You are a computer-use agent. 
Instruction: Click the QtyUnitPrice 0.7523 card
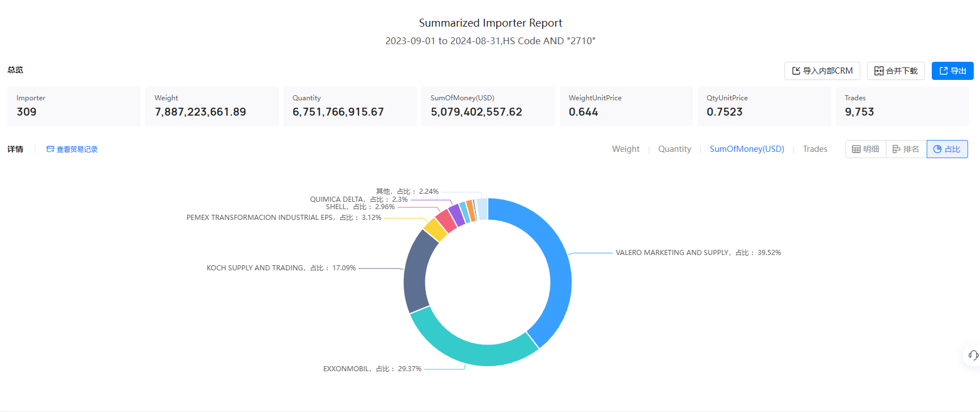tap(764, 107)
